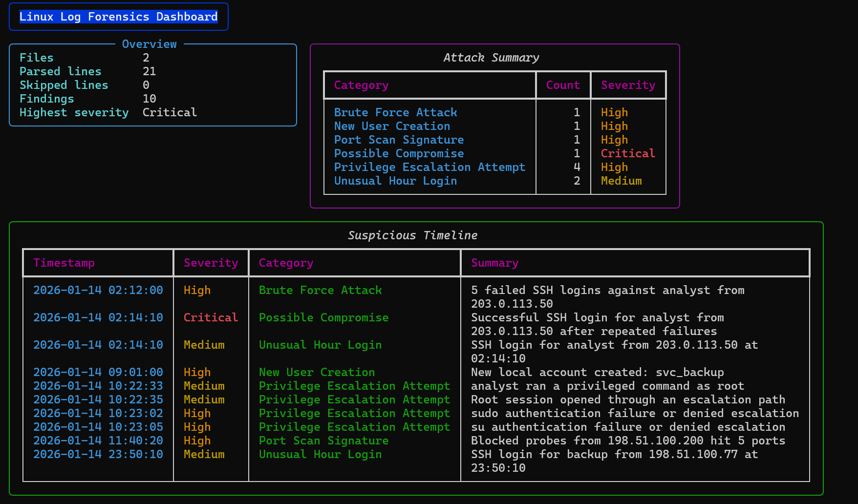Select the Port Scan Signature timeline row
The width and height of the screenshot is (858, 504).
click(323, 441)
